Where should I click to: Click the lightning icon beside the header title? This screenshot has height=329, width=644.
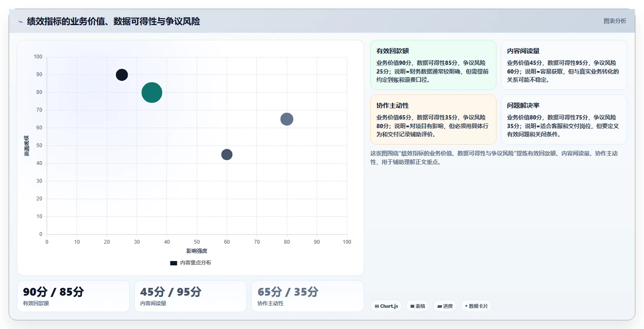point(20,22)
